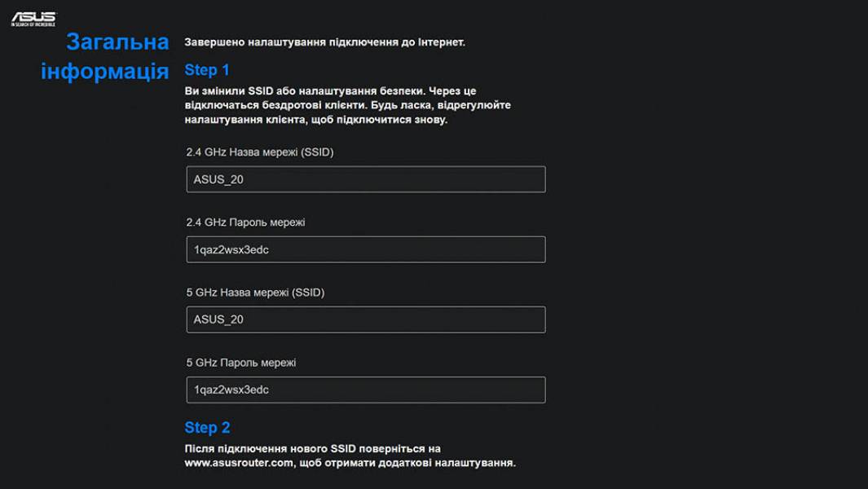Select the 'Step 1' section heading

206,70
